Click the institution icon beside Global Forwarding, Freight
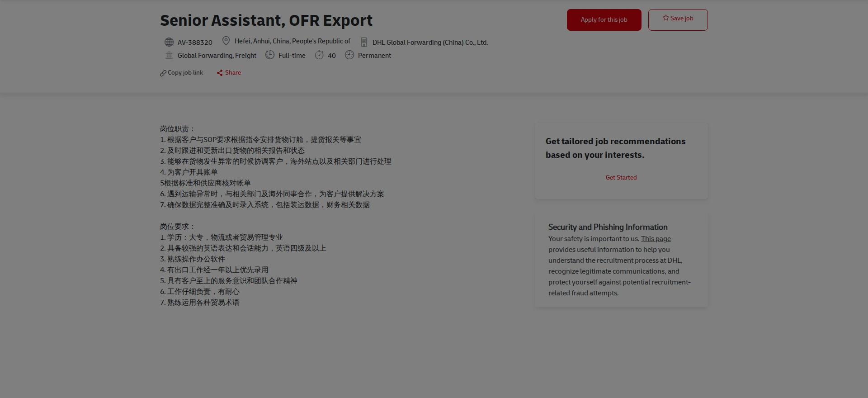 pos(169,55)
